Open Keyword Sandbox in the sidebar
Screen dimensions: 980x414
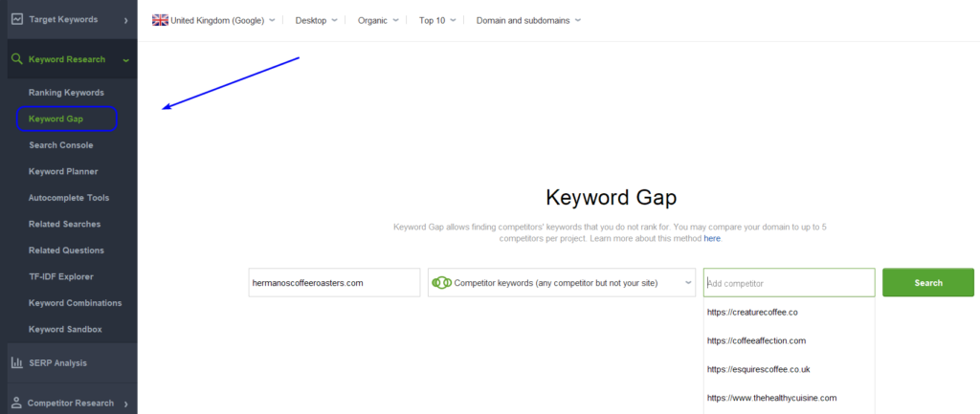pyautogui.click(x=65, y=329)
